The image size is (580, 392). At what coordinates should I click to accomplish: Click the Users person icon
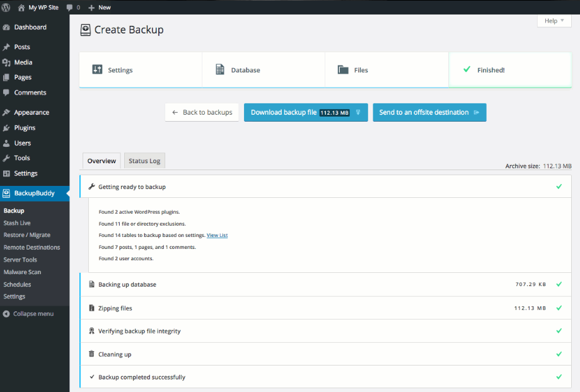(6, 143)
